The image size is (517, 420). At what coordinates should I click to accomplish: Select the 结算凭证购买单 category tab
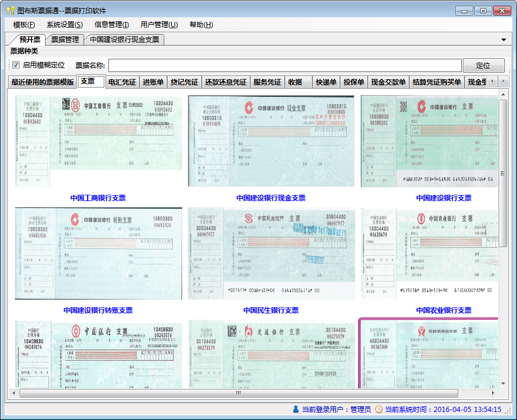pos(437,82)
